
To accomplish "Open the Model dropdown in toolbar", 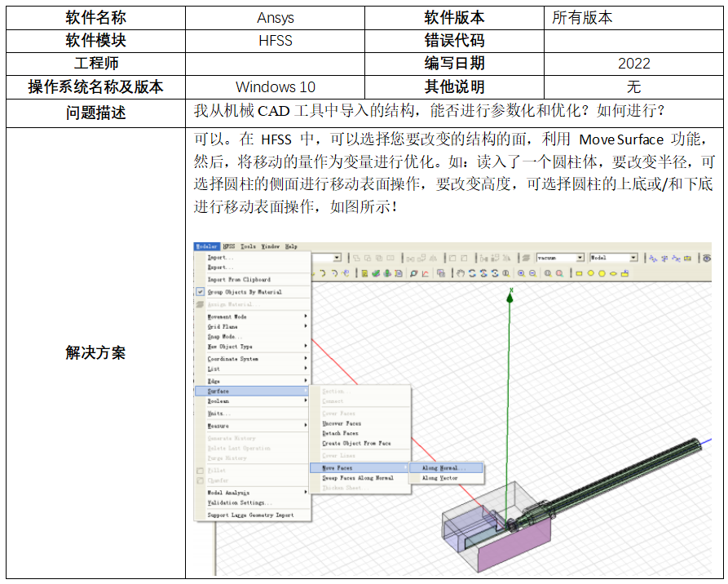I will tap(633, 258).
